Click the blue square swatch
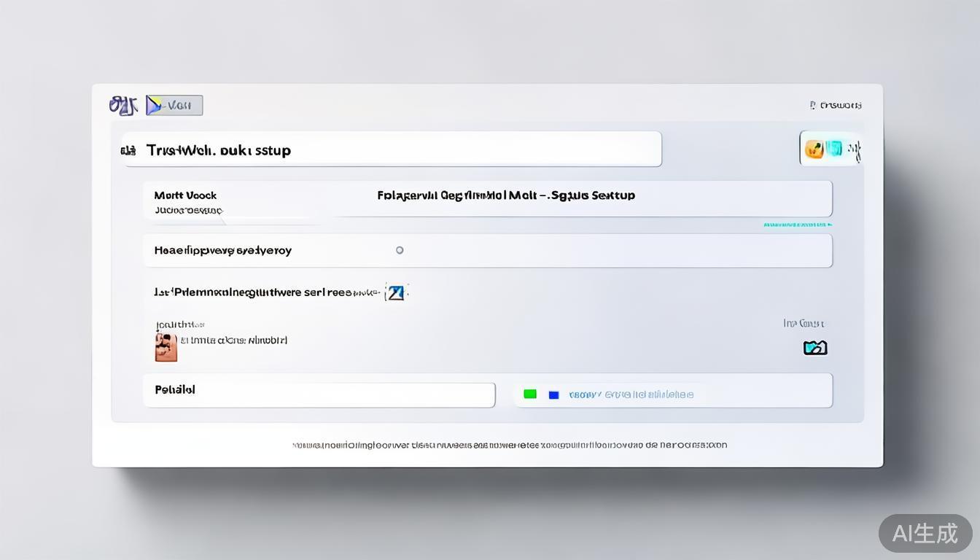This screenshot has height=560, width=980. pos(553,394)
